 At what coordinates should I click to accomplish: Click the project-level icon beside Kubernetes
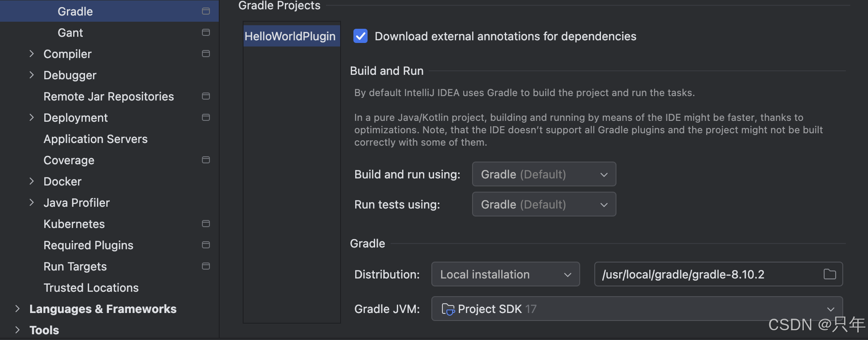click(x=205, y=224)
